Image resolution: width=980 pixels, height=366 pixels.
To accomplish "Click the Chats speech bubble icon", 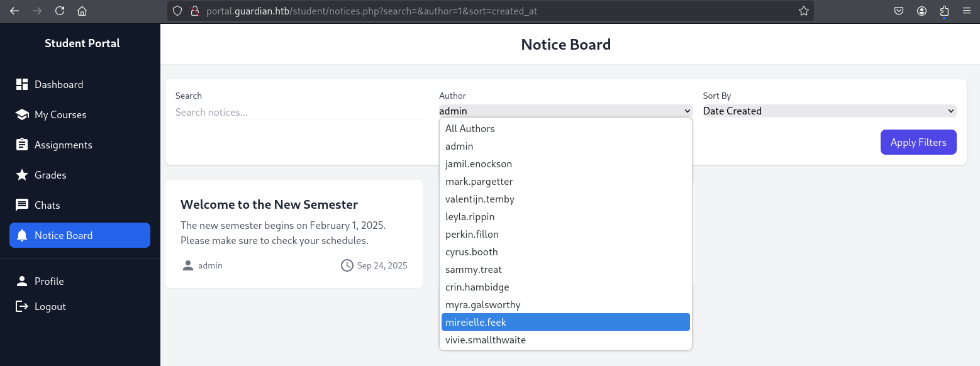I will (x=22, y=205).
